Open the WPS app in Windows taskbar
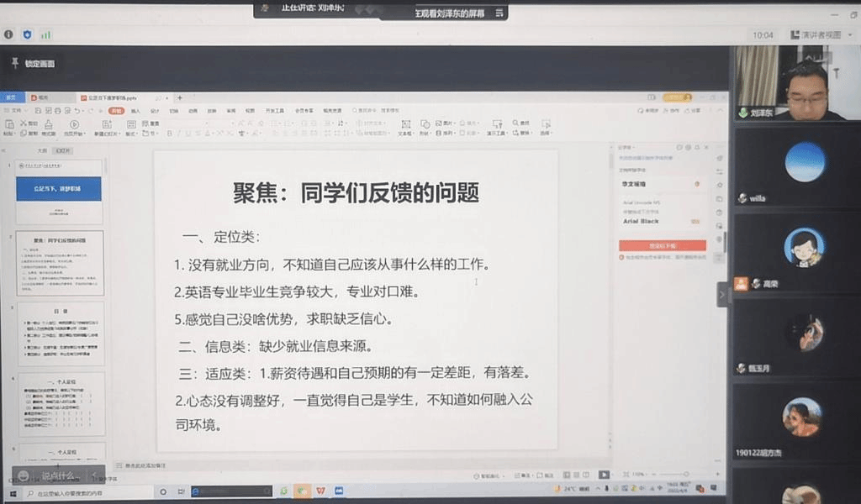Image resolution: width=861 pixels, height=504 pixels. click(x=321, y=491)
